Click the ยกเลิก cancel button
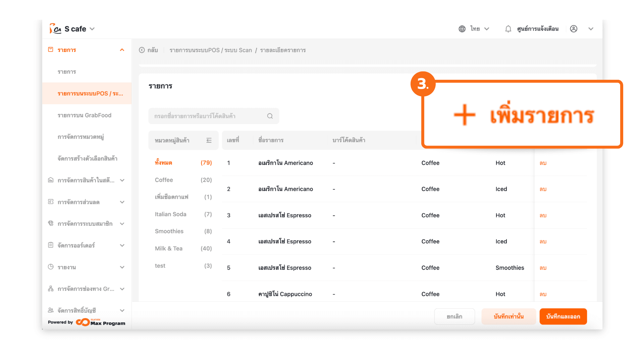The height and width of the screenshot is (362, 644). (454, 316)
